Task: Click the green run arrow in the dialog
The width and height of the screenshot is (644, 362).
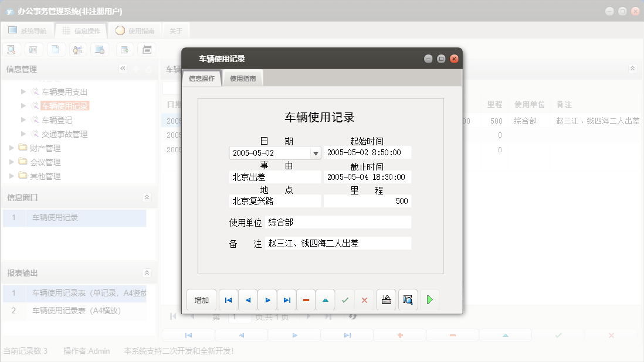Action: pyautogui.click(x=429, y=299)
